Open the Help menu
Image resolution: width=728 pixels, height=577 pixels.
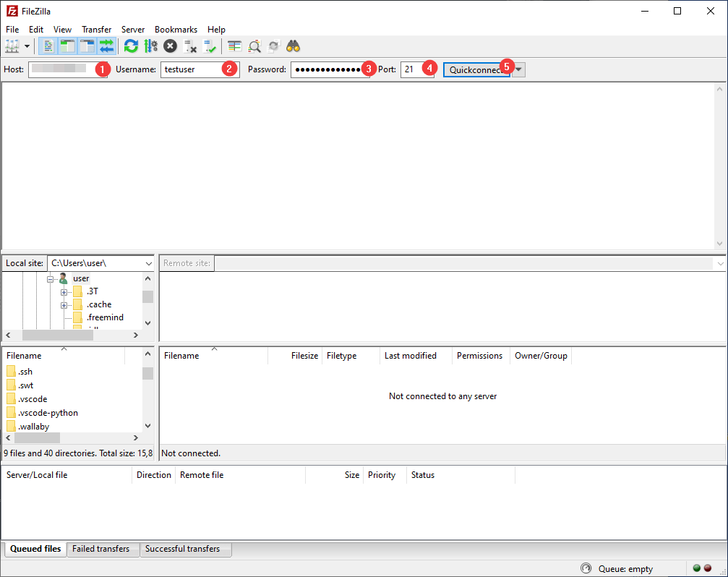point(216,29)
